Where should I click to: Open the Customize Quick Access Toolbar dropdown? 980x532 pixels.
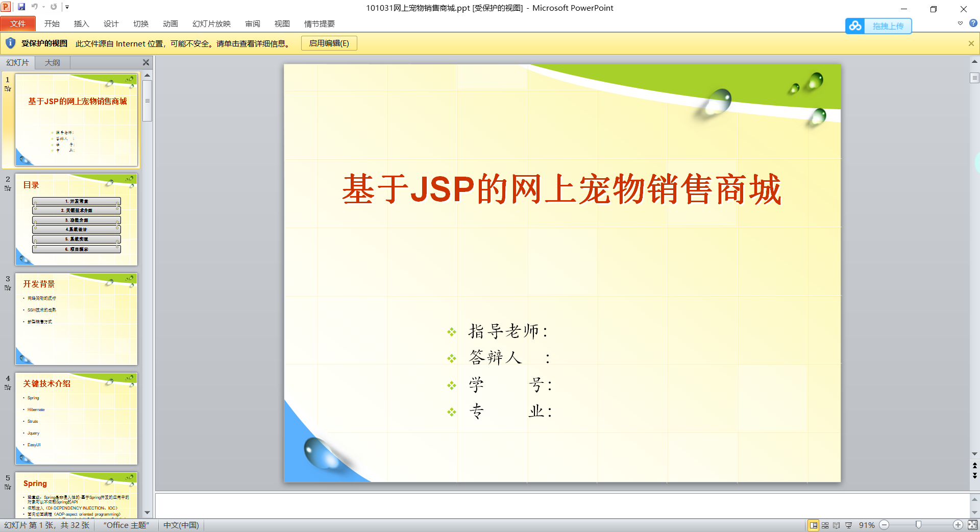coord(67,7)
